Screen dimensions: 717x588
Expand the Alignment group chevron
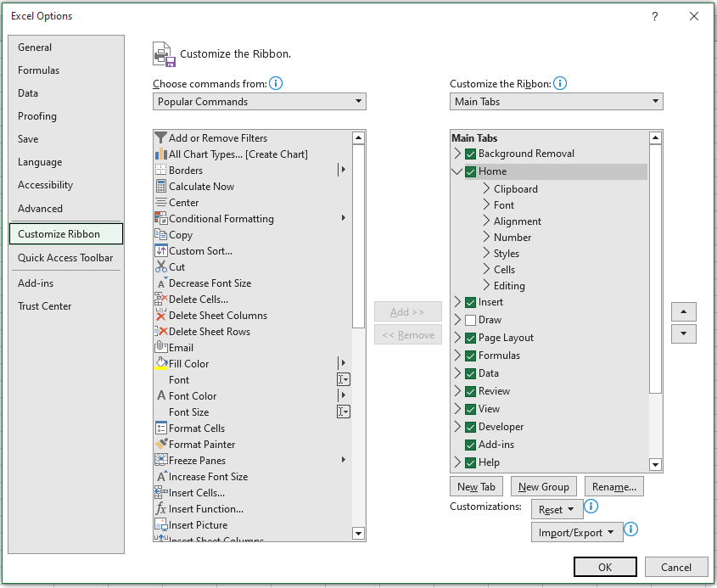486,221
